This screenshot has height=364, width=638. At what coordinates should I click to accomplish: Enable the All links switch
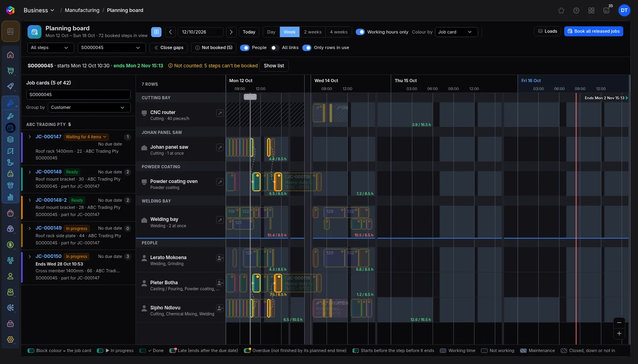coord(275,47)
